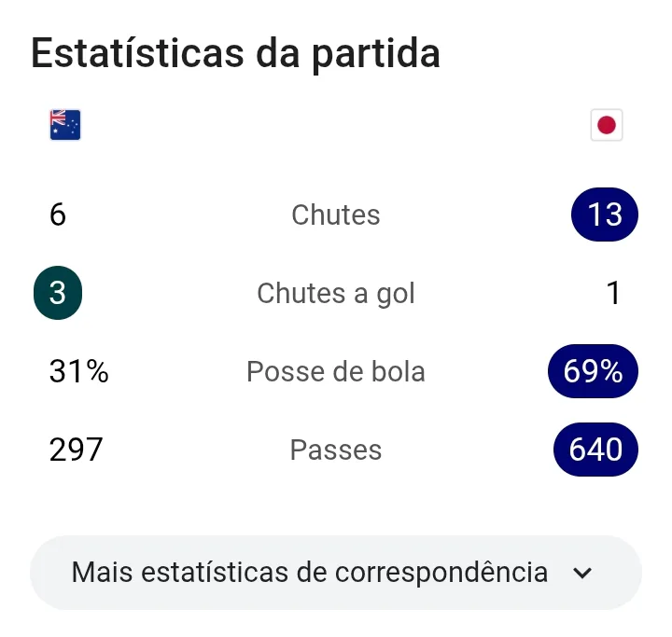Viewport: 672px width, 637px height.
Task: Click the Japan flag icon
Action: point(607,125)
